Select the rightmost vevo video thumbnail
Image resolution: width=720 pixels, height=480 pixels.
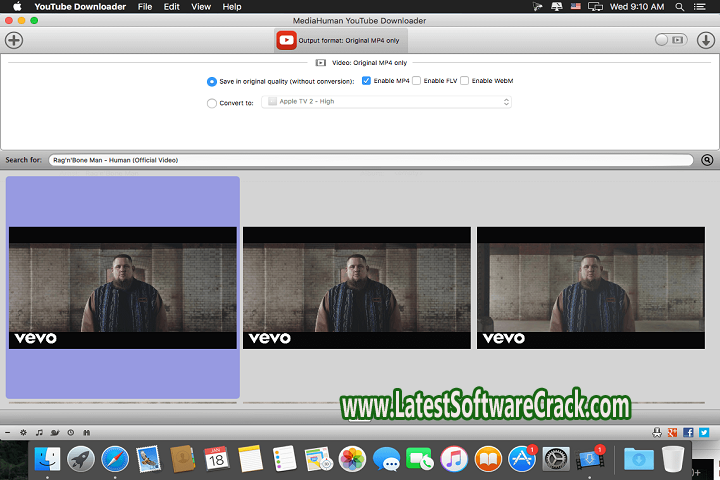coord(591,288)
